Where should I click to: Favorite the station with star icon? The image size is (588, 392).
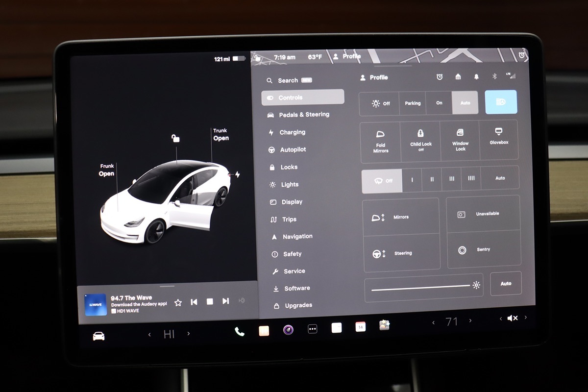pyautogui.click(x=178, y=302)
